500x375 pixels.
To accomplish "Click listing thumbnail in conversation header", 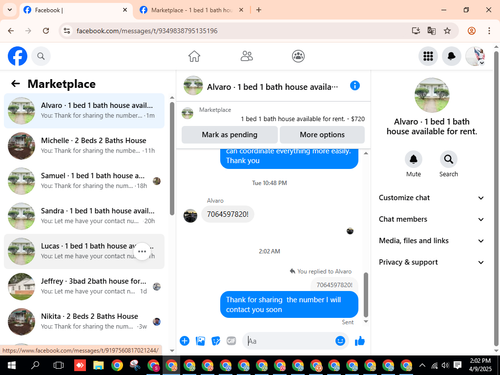I will click(x=193, y=86).
